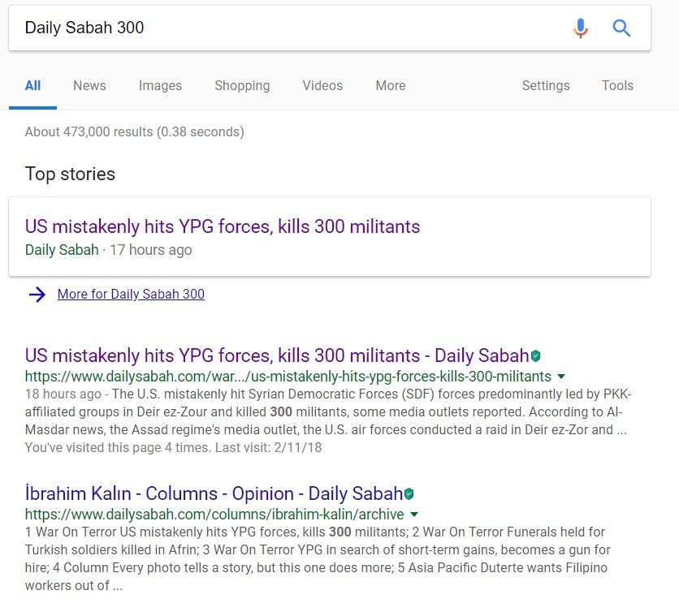Click the blue magnifying glass search icon
The width and height of the screenshot is (679, 616).
point(621,28)
